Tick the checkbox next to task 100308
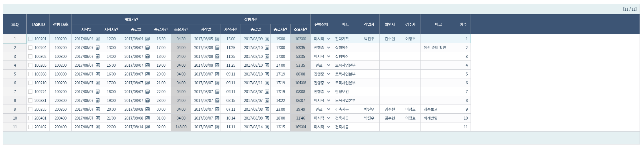The width and height of the screenshot is (644, 148). [x=30, y=74]
